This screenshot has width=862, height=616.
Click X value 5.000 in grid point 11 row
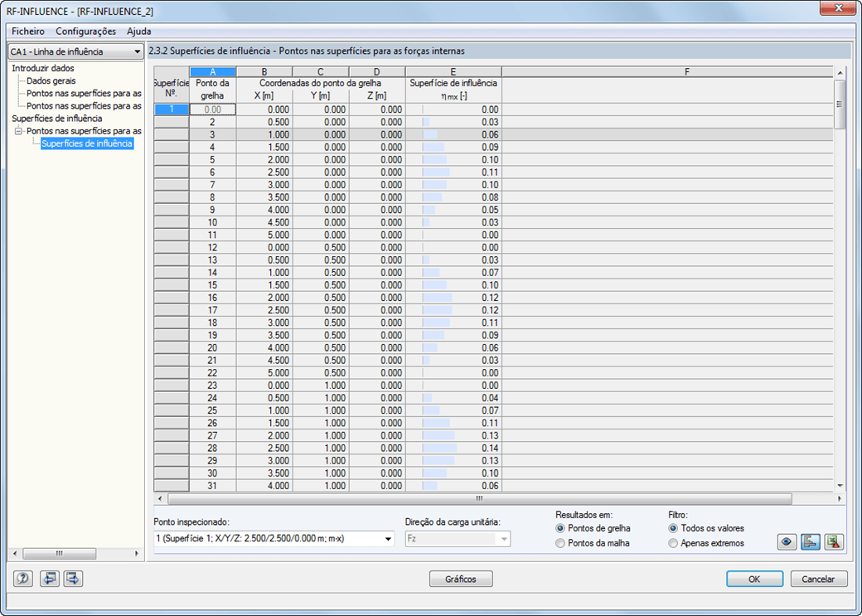[264, 235]
